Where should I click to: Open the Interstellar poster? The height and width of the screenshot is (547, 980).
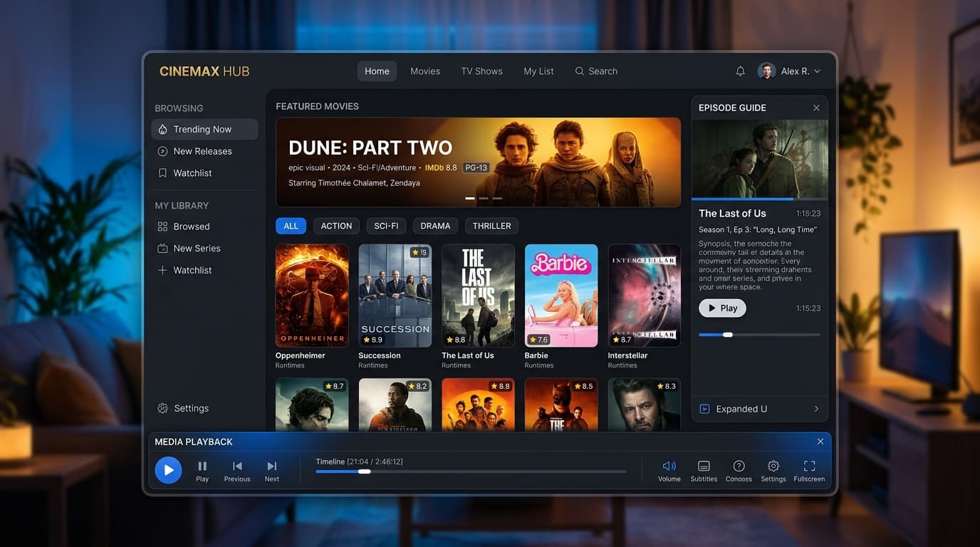(x=644, y=296)
